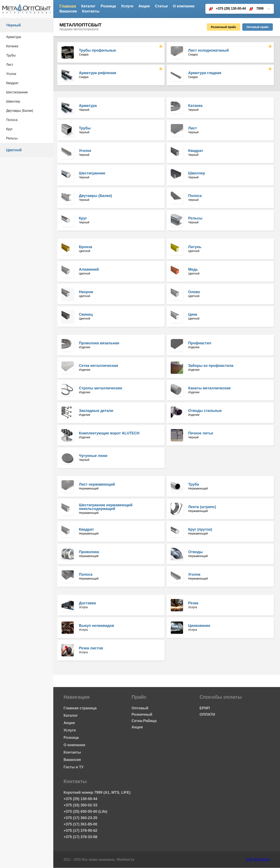
Task: Select the Акции top menu item
Action: [144, 6]
